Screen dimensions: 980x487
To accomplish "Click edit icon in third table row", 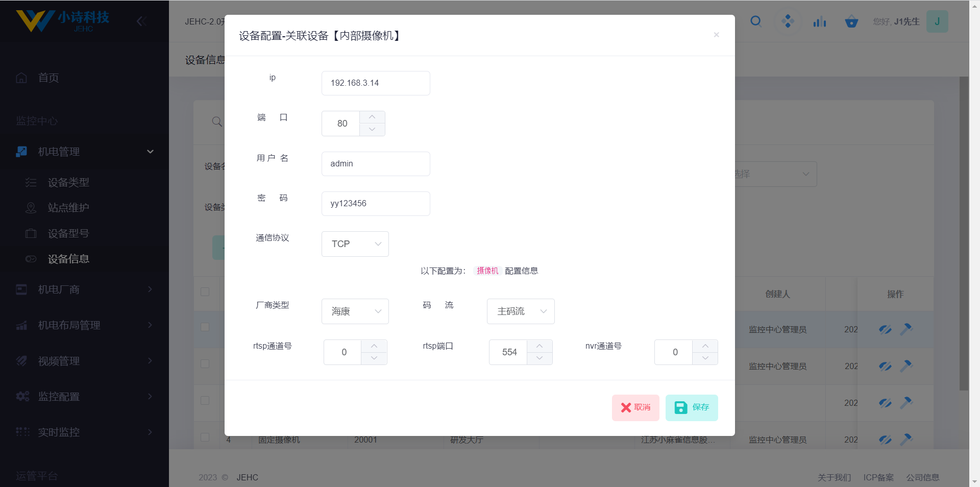I will point(885,403).
